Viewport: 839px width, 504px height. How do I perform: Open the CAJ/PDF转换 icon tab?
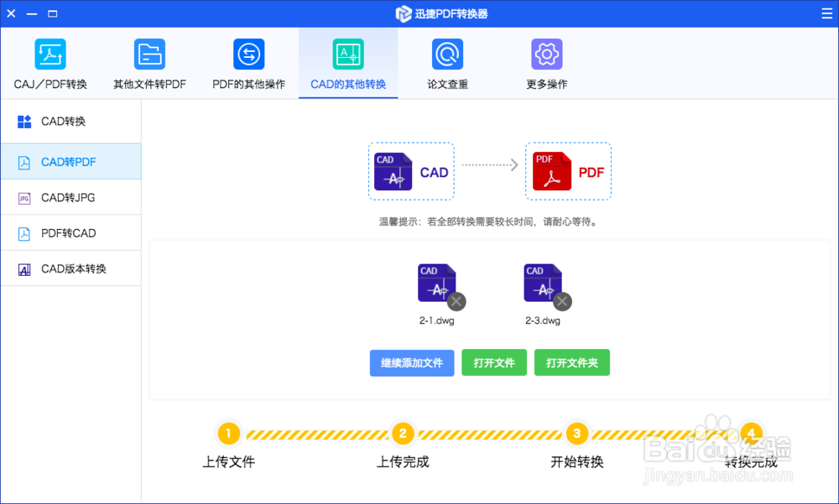tap(50, 54)
